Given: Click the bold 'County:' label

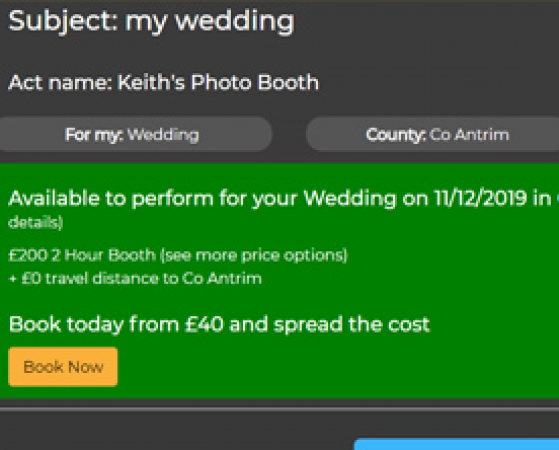Looking at the screenshot, I should 396,135.
